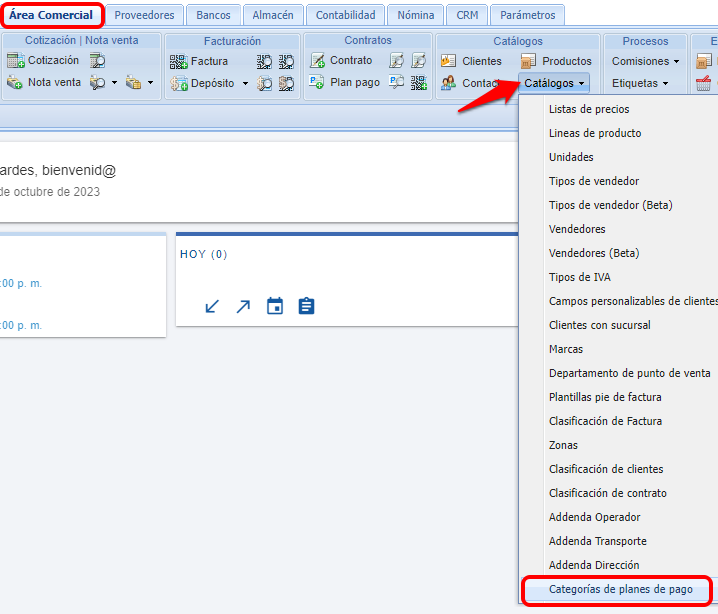The width and height of the screenshot is (718, 614).
Task: Open Productos from the Catálogos group
Action: click(x=529, y=61)
